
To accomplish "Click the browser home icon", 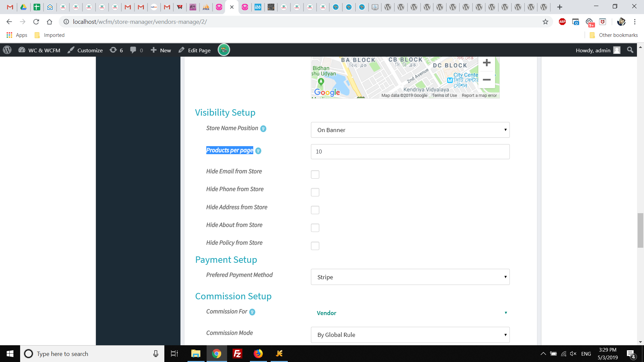I will point(49,22).
